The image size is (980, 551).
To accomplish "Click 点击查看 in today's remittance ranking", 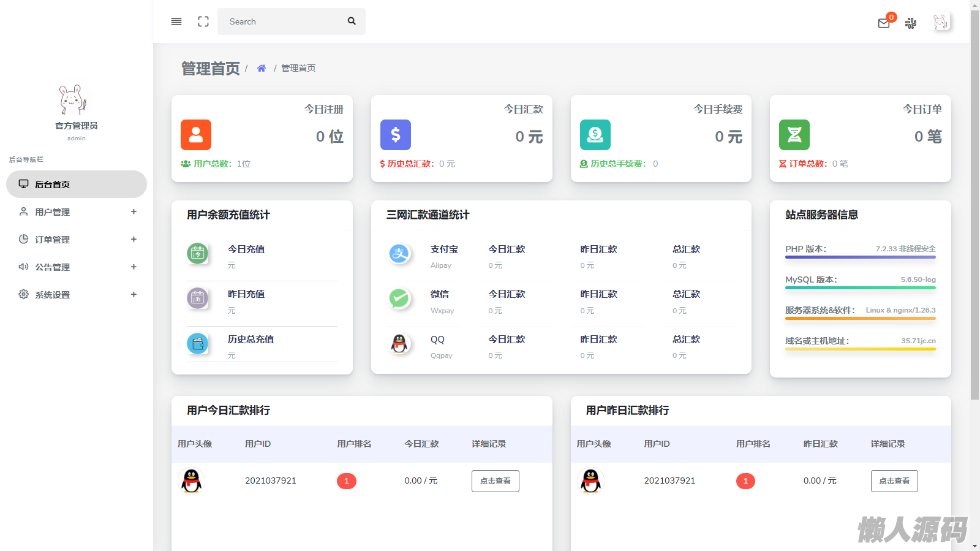I will [x=495, y=481].
